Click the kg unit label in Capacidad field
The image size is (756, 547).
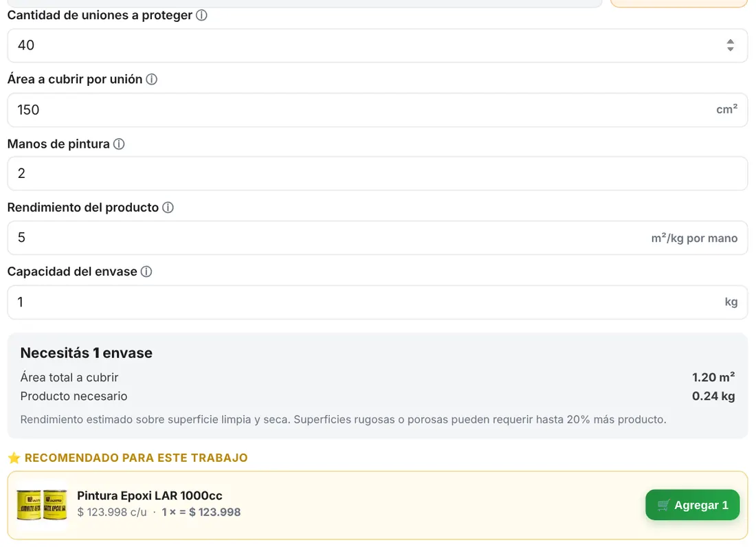click(x=731, y=302)
